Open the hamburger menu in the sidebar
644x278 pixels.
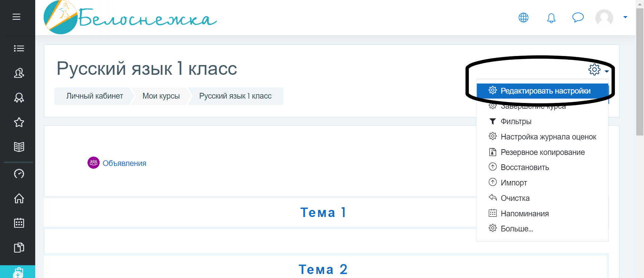pos(16,17)
